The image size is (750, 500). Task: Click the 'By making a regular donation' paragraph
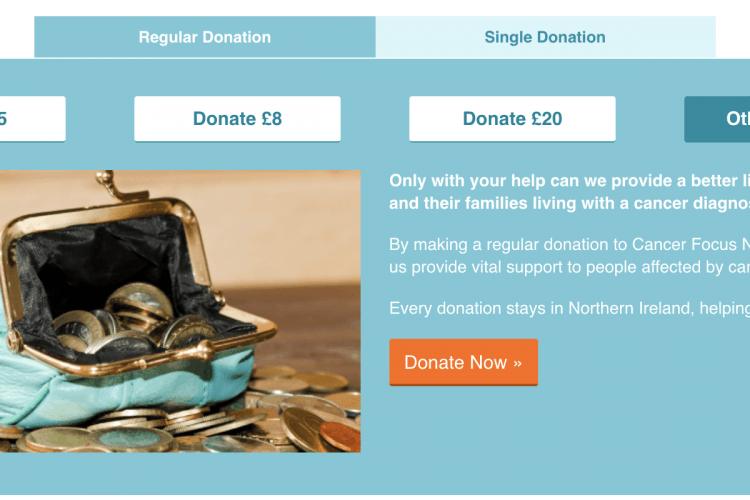point(569,256)
